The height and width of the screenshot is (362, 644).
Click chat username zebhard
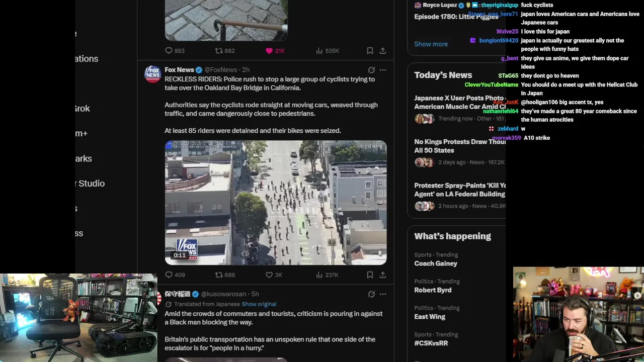[x=508, y=129]
